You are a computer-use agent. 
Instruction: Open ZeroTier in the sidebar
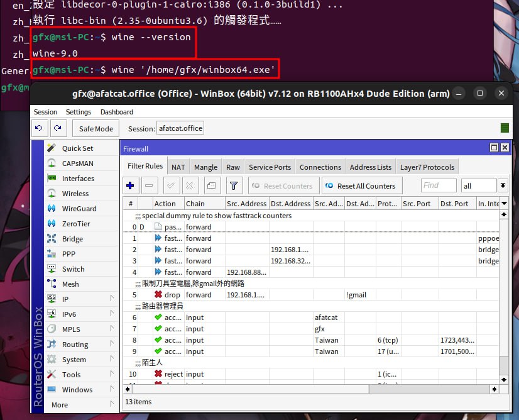76,224
